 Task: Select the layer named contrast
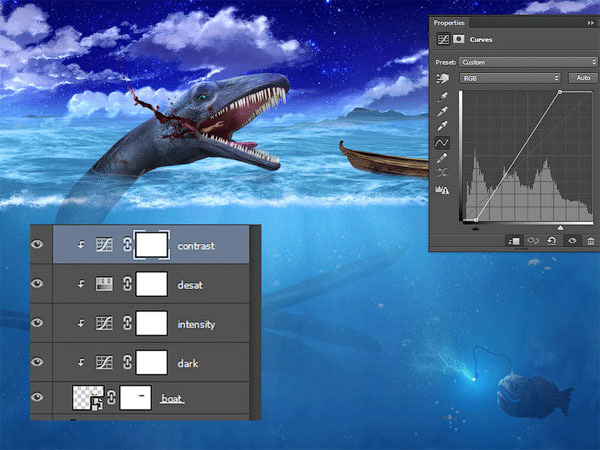pyautogui.click(x=196, y=246)
